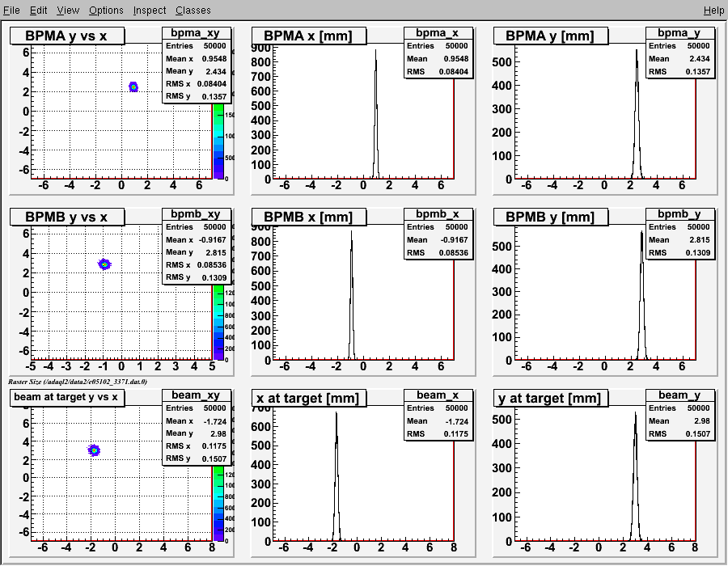Click the BPMA color palette scale
This screenshot has width=728, height=566.
click(x=218, y=141)
